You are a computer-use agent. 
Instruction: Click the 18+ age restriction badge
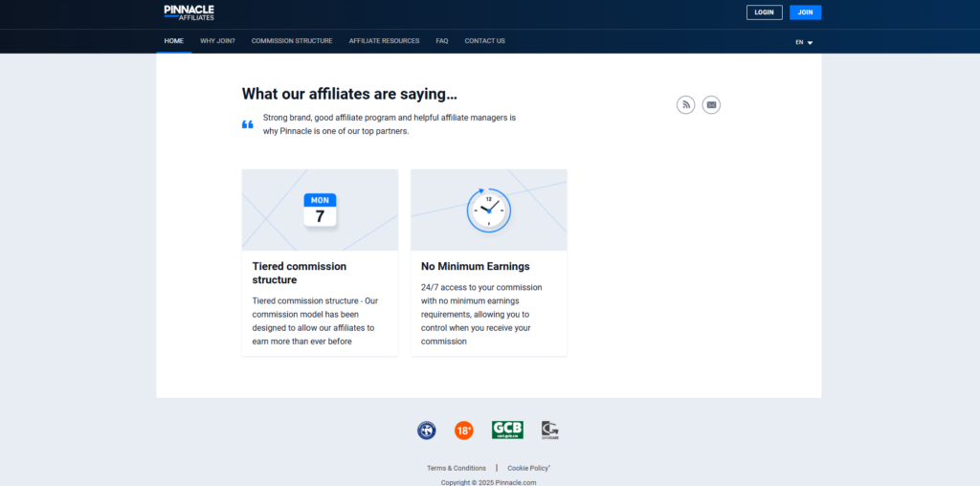click(464, 431)
